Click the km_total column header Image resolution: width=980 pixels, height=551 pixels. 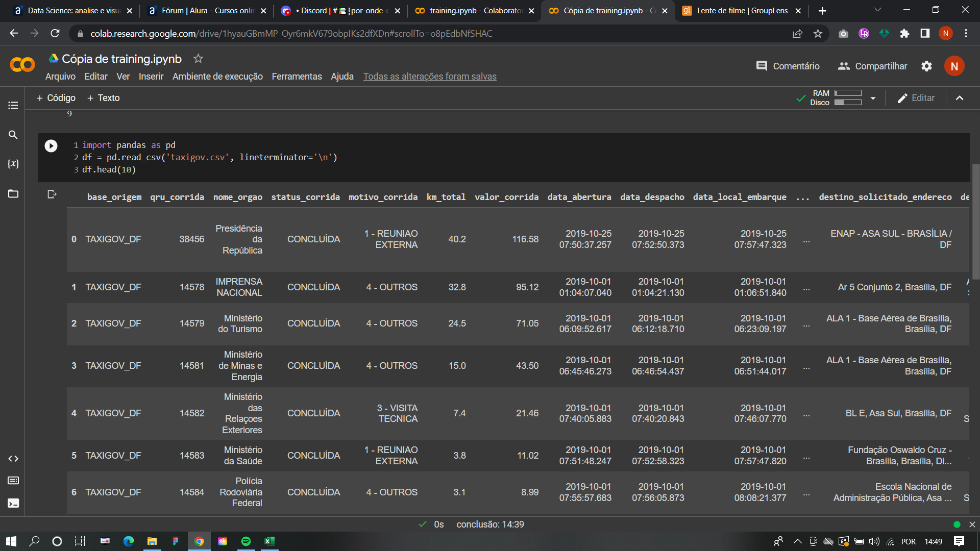click(x=446, y=197)
